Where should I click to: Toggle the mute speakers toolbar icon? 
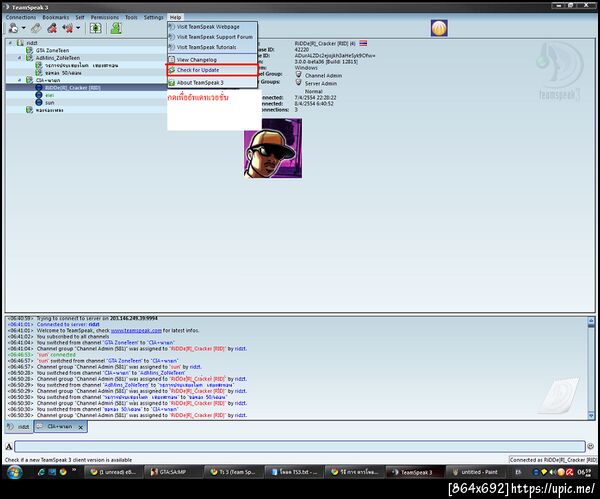click(x=68, y=28)
